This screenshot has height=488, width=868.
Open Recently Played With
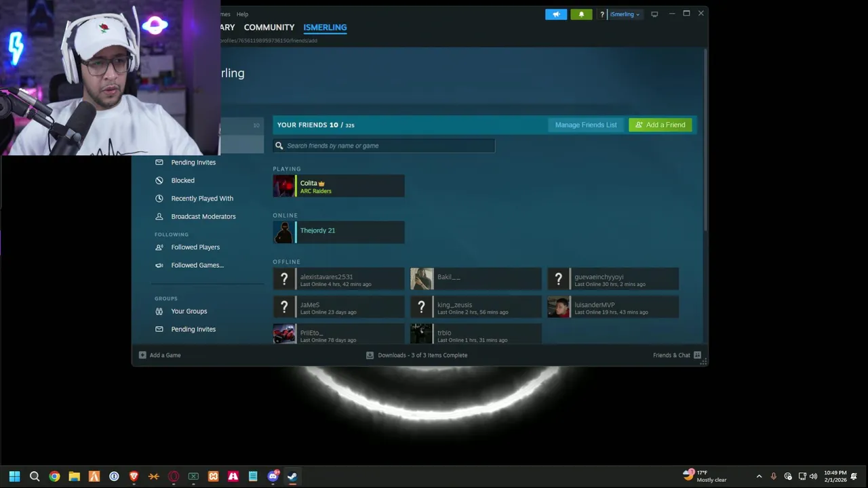tap(202, 199)
